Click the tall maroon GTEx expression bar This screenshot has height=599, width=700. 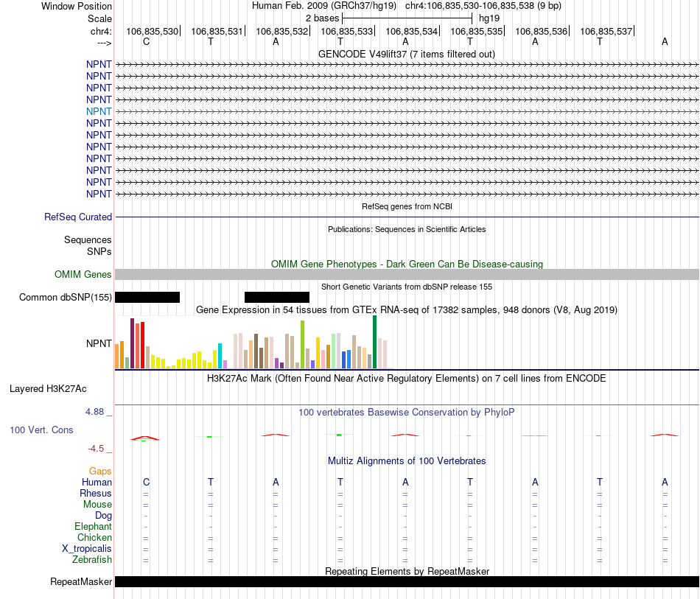pos(132,343)
